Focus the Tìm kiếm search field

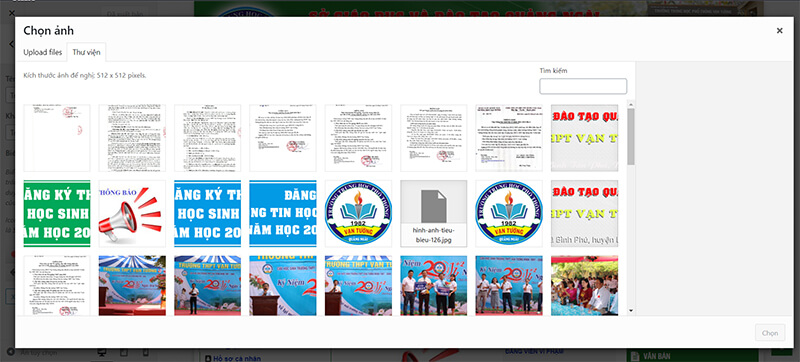[583, 86]
